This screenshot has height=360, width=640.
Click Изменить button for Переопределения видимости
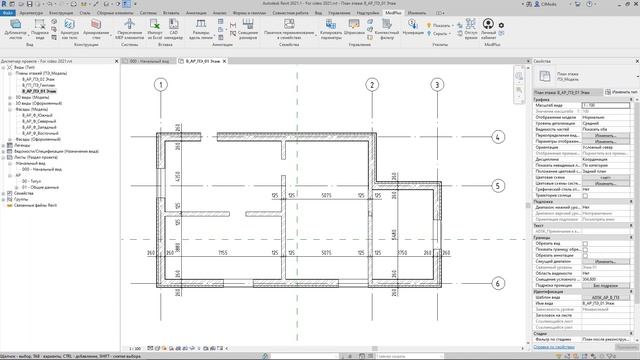coord(605,136)
